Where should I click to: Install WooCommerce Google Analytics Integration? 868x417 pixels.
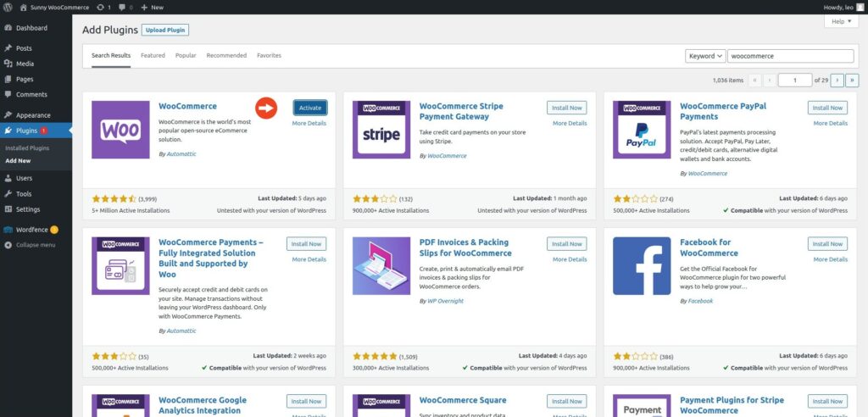[307, 401]
